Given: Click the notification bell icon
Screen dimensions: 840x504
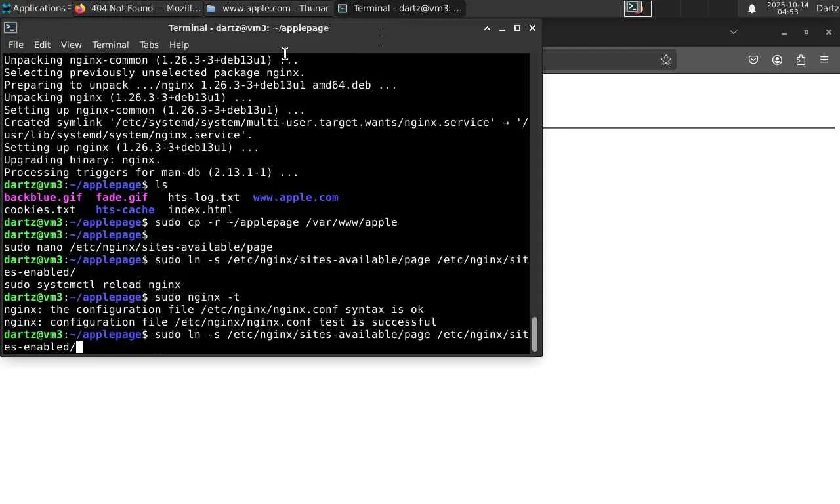Looking at the screenshot, I should (x=752, y=8).
